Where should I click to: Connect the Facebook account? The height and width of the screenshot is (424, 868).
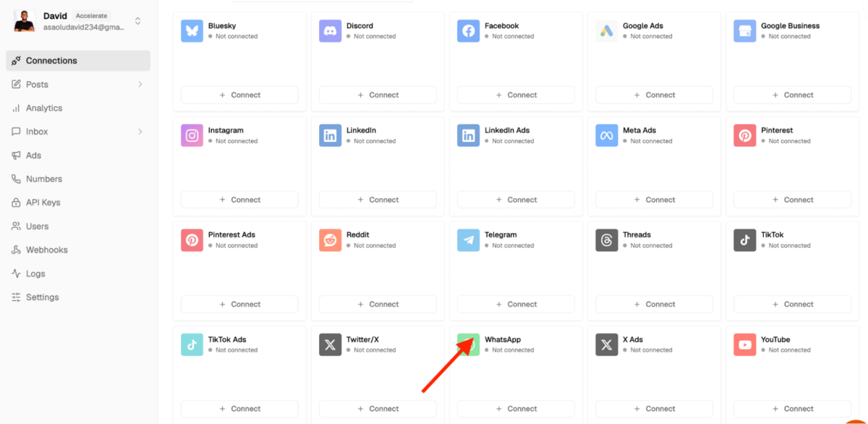516,95
